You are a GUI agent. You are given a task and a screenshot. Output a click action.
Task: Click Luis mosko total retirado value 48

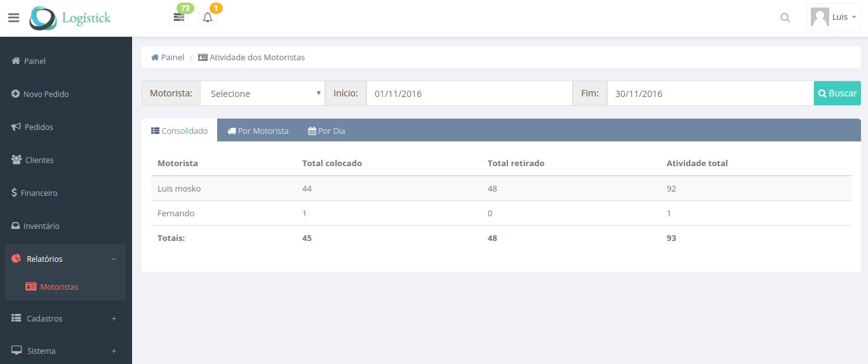[492, 188]
